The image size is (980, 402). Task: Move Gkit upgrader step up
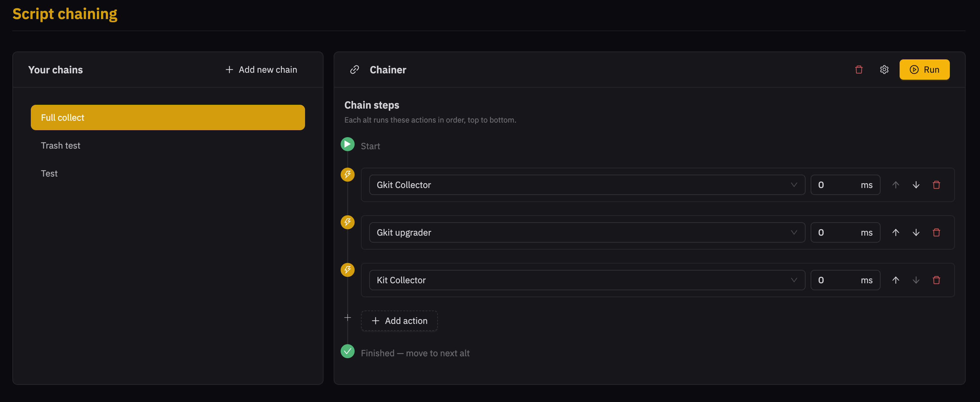(x=895, y=232)
